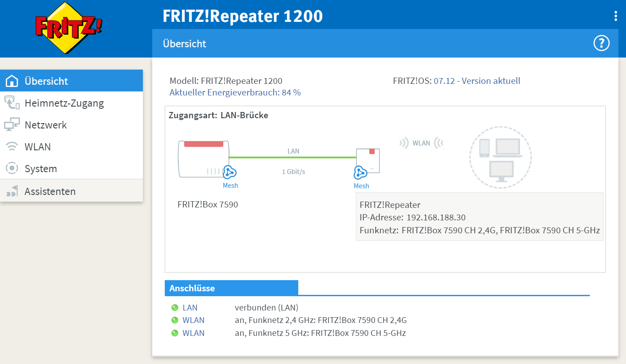Screen dimensions: 626x364
Task: Click the Anschlüsse section header
Action: coord(231,288)
